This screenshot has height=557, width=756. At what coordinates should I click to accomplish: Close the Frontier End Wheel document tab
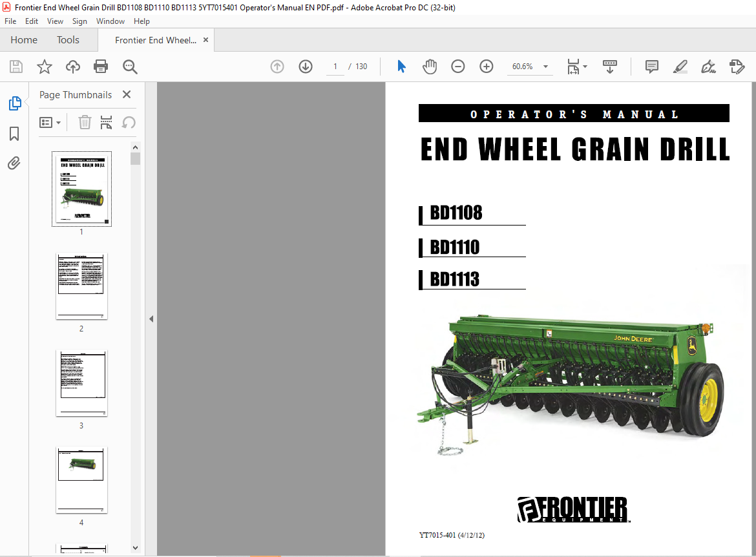click(206, 40)
